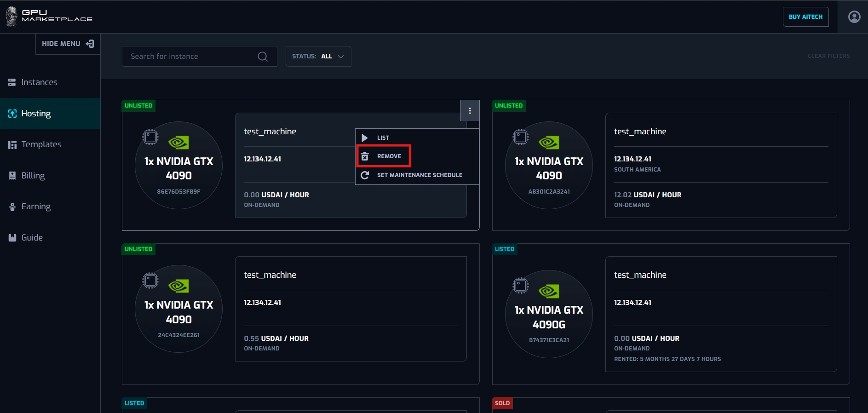
Task: Navigate to the Earning section
Action: [x=36, y=206]
